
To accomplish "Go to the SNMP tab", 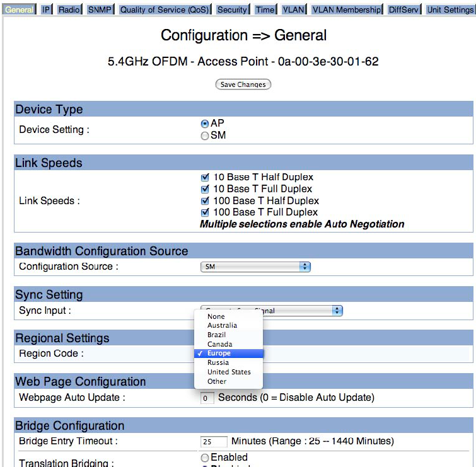I will pyautogui.click(x=100, y=9).
